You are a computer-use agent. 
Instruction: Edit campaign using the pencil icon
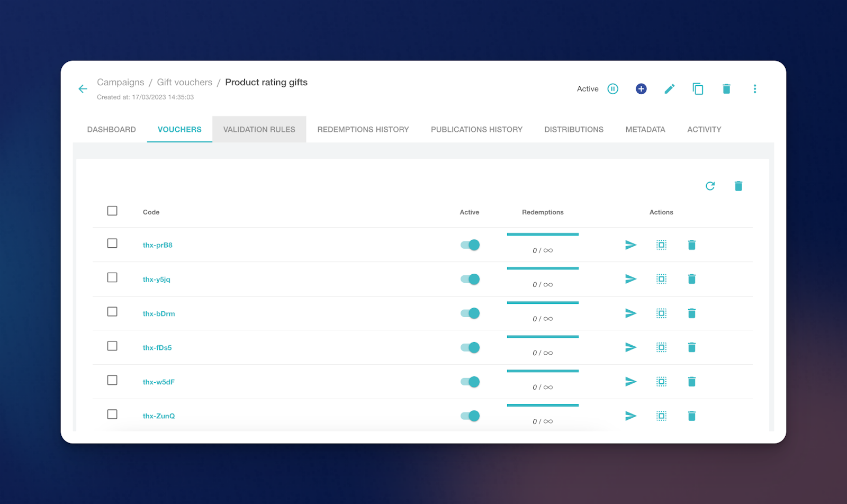(x=669, y=89)
